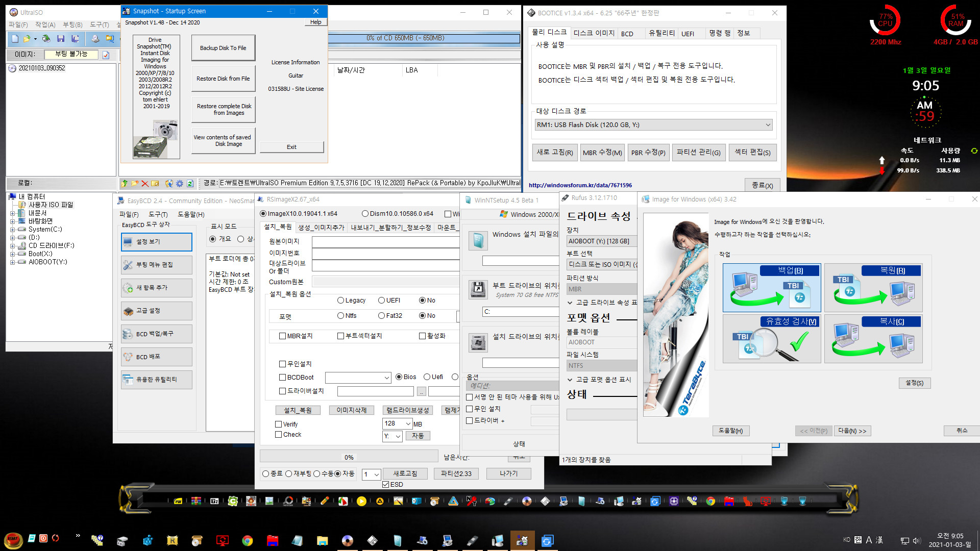Click BCD 백업/복구 in EasyBCD sidebar
The image size is (980, 551).
tap(157, 334)
